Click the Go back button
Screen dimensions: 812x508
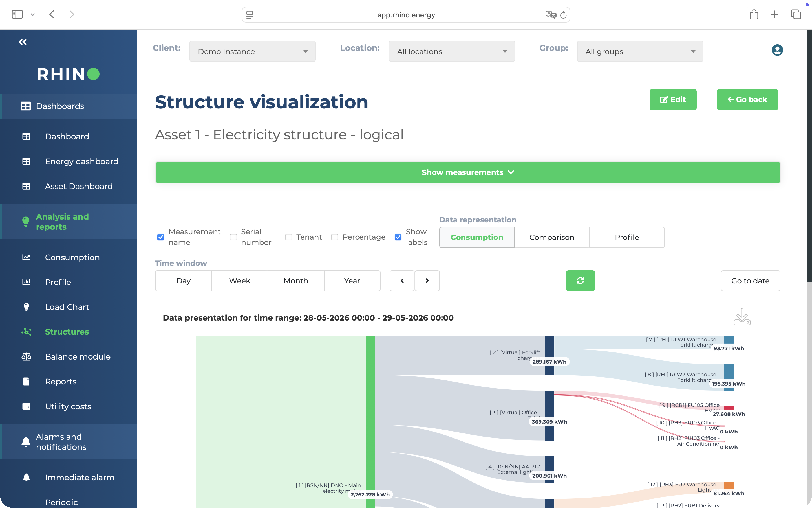[747, 99]
